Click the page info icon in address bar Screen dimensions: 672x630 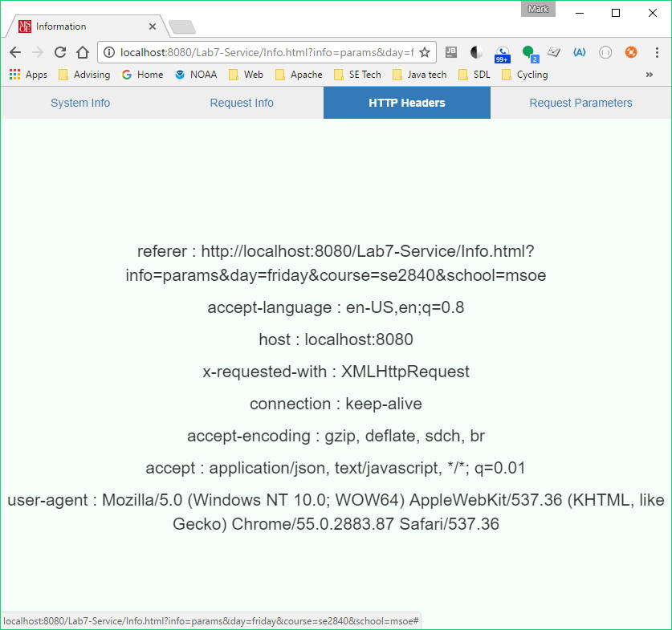coord(108,52)
